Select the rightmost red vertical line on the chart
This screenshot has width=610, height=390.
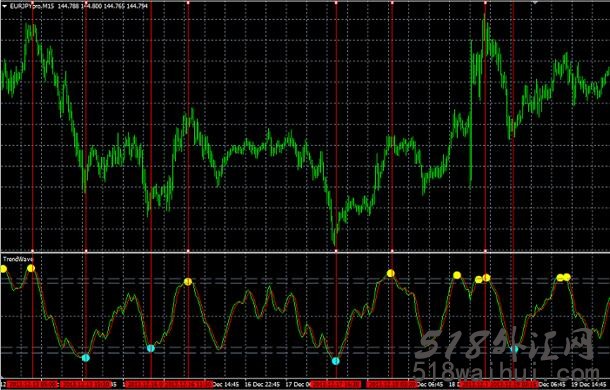pos(513,126)
